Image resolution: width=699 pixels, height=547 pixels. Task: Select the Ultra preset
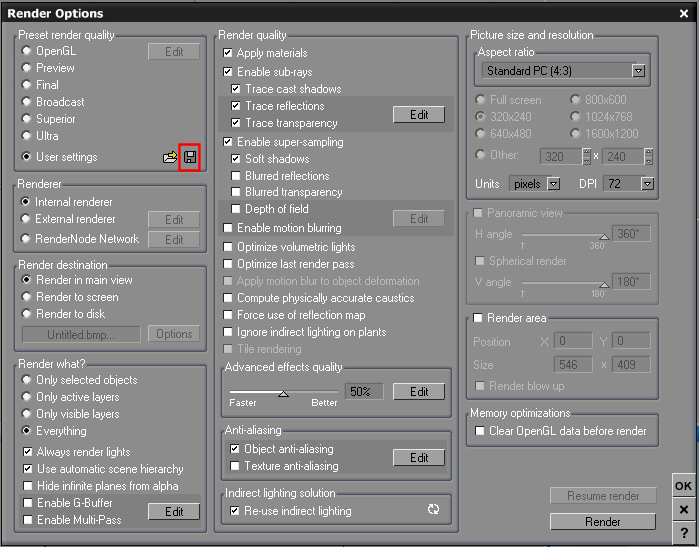[26, 136]
